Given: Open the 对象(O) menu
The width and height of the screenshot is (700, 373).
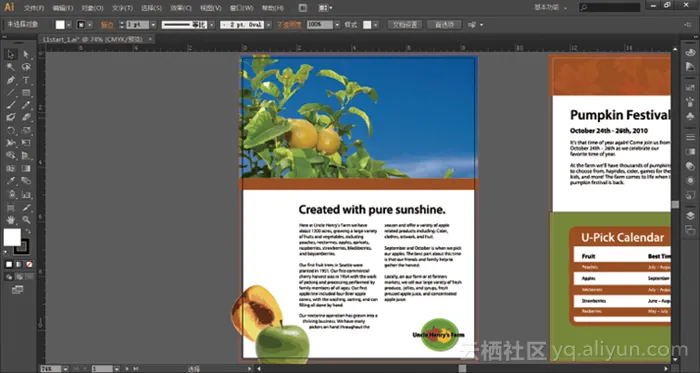Looking at the screenshot, I should (x=93, y=8).
